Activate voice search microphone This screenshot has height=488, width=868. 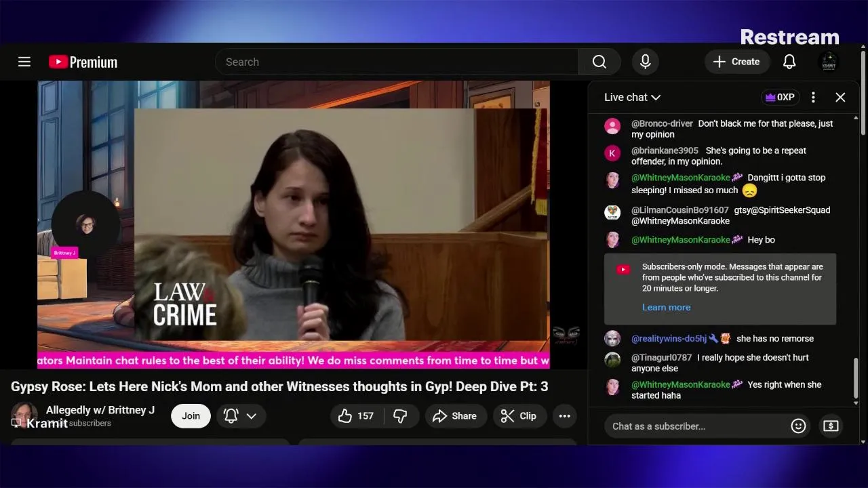point(646,62)
